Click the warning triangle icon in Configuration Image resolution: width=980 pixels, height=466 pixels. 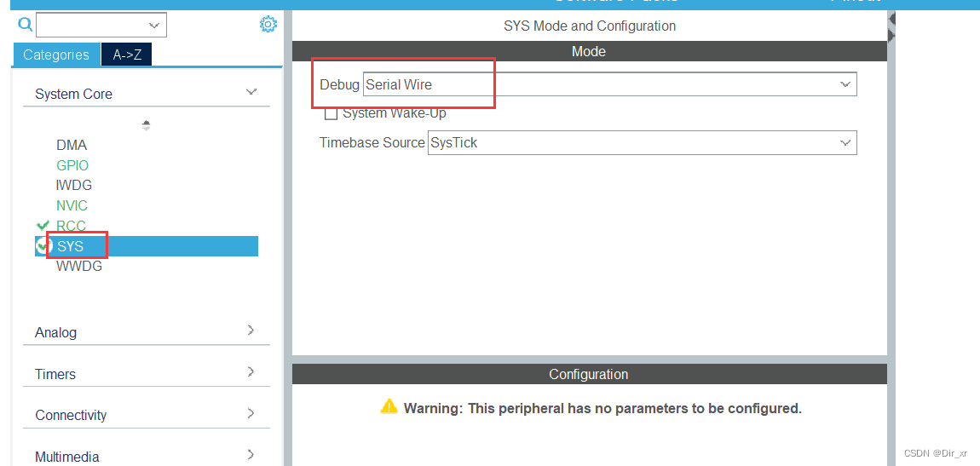[389, 406]
